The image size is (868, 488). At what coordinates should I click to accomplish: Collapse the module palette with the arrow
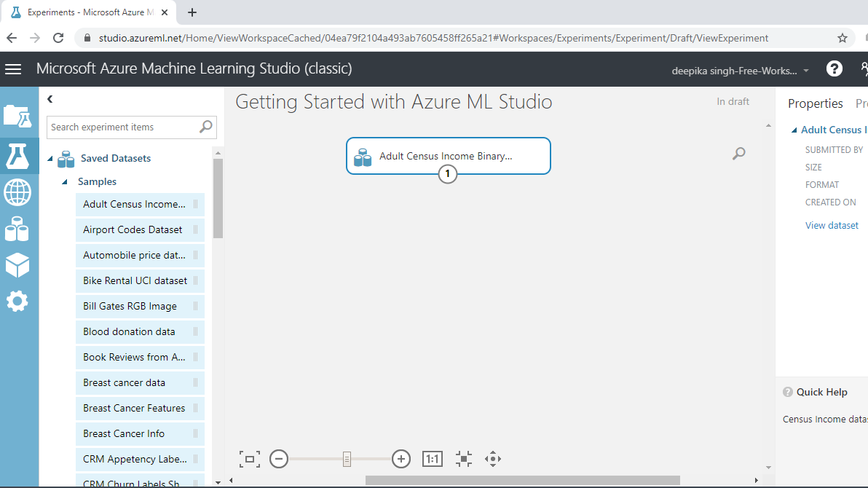click(x=50, y=99)
